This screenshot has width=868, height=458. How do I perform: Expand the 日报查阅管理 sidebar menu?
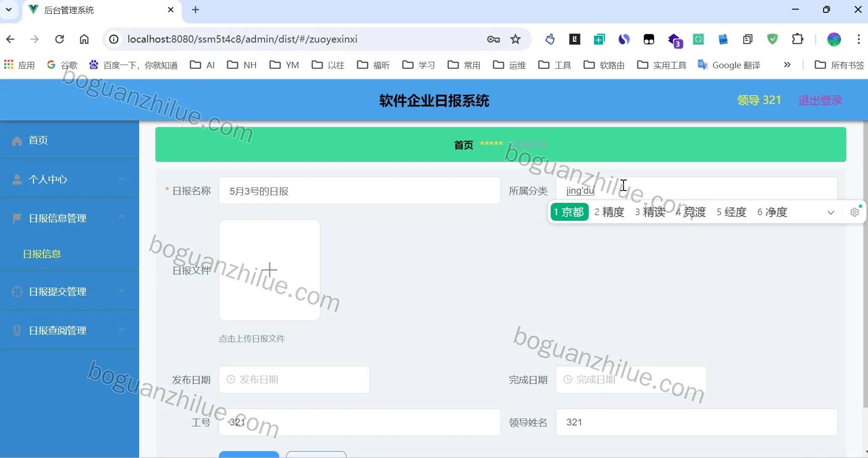coord(70,330)
